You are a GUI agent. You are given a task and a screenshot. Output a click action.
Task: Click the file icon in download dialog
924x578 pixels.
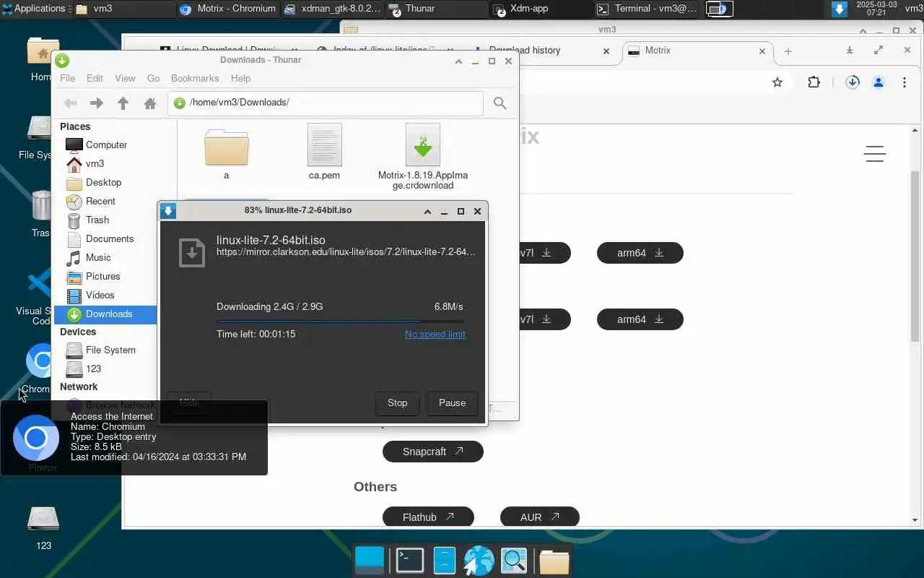click(192, 253)
